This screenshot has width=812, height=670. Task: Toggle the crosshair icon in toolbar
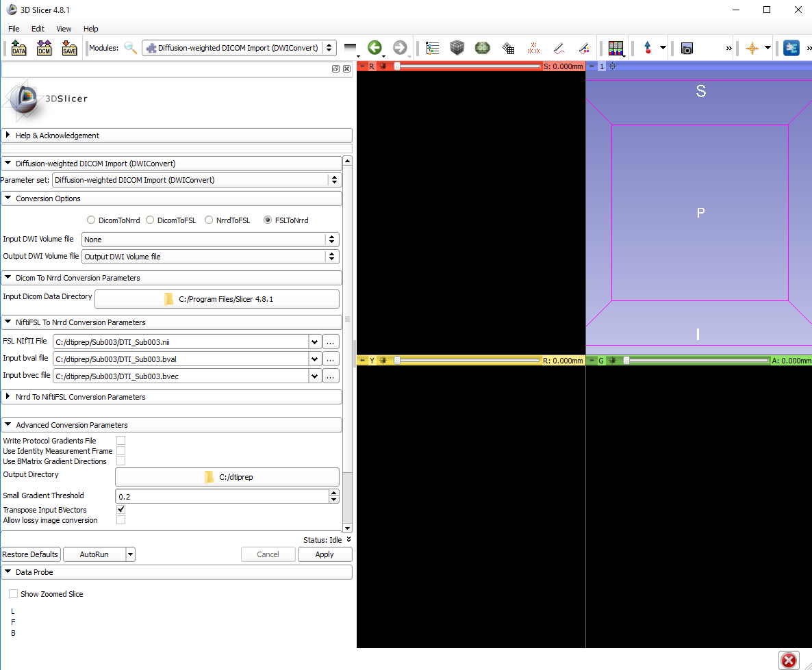tap(752, 48)
